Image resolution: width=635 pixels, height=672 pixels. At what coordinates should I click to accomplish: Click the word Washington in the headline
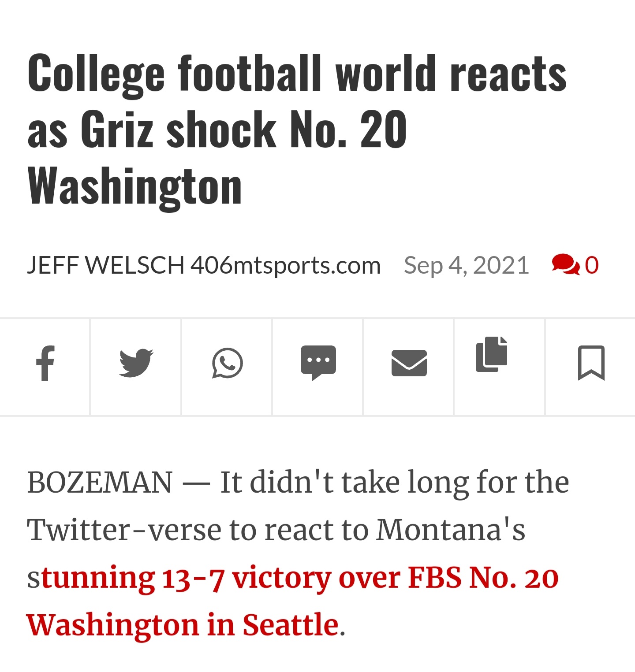[134, 186]
